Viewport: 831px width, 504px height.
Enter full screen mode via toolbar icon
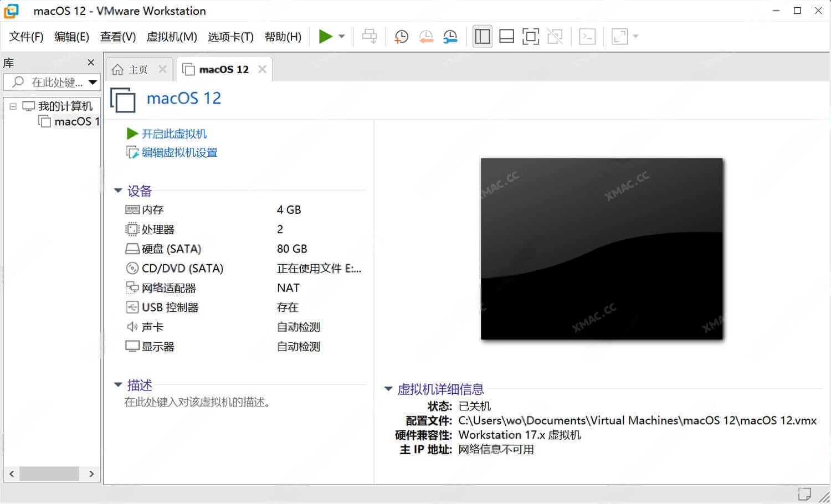(530, 36)
